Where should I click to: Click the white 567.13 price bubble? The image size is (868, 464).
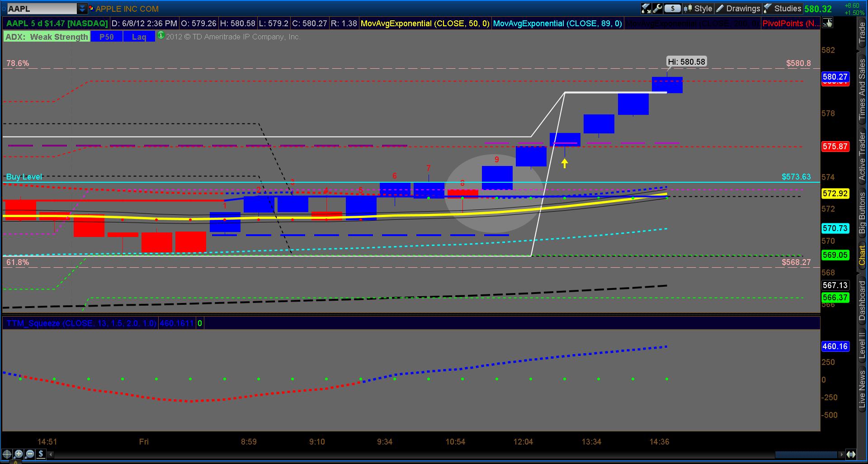835,285
